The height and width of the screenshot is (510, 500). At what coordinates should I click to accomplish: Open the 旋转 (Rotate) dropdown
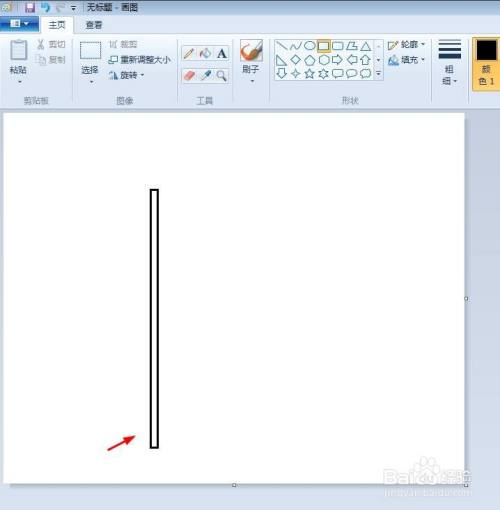[126, 75]
